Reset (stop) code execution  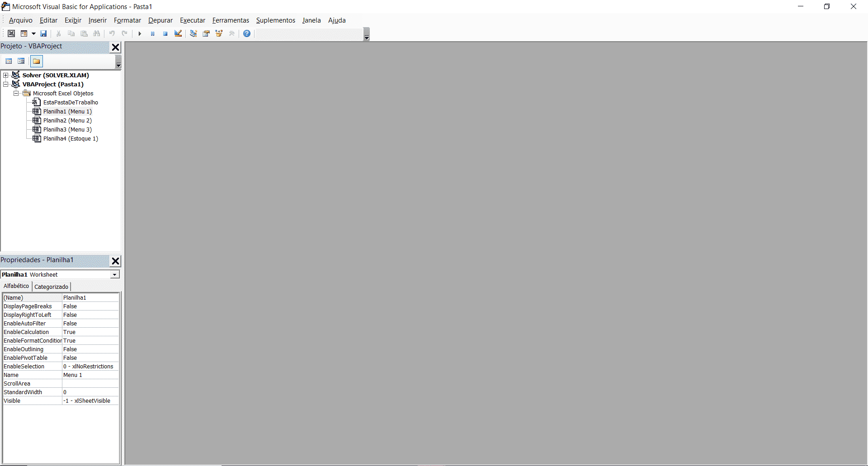click(165, 33)
